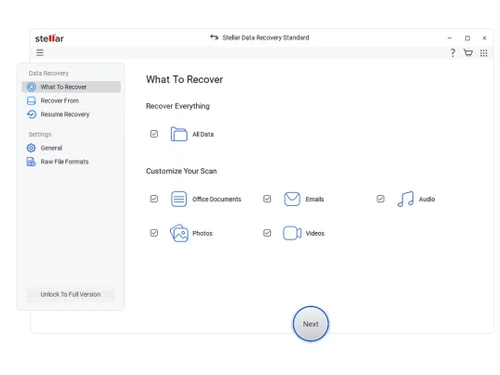This screenshot has width=500, height=375.
Task: Click the Recover From drive icon
Action: tap(31, 101)
